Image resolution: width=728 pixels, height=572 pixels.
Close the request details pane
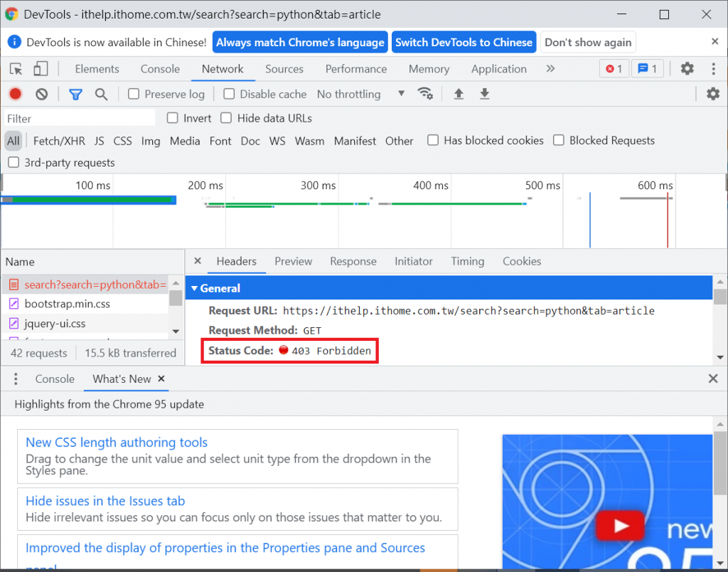click(198, 260)
